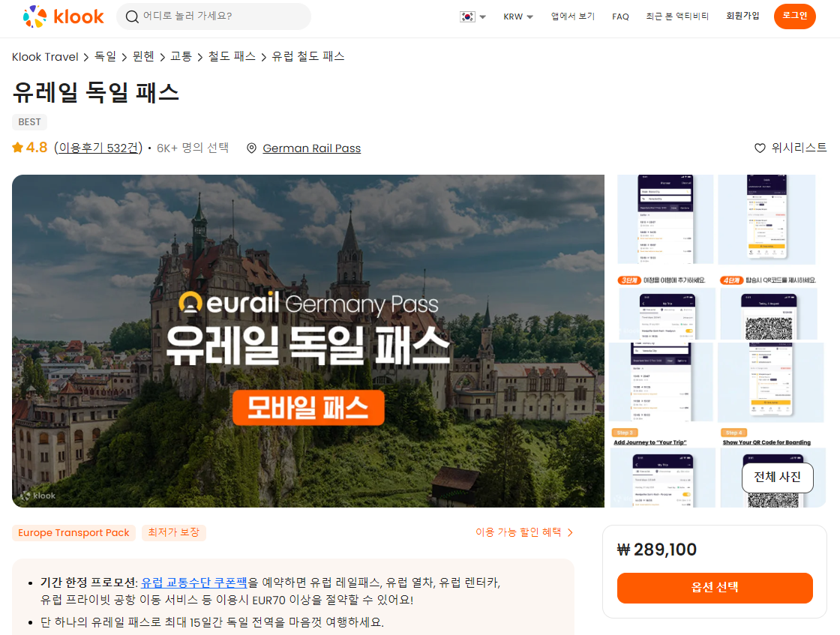Go to 'Klook Travel' breadcrumb

tap(45, 57)
